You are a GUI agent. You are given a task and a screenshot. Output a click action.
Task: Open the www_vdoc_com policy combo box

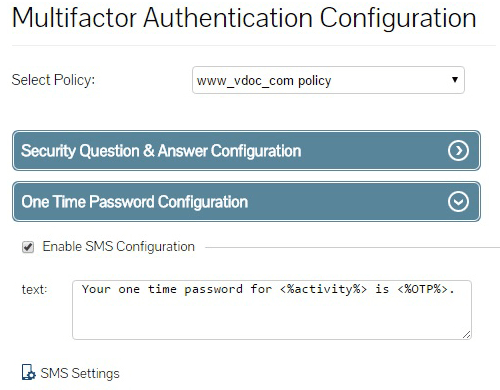click(328, 80)
